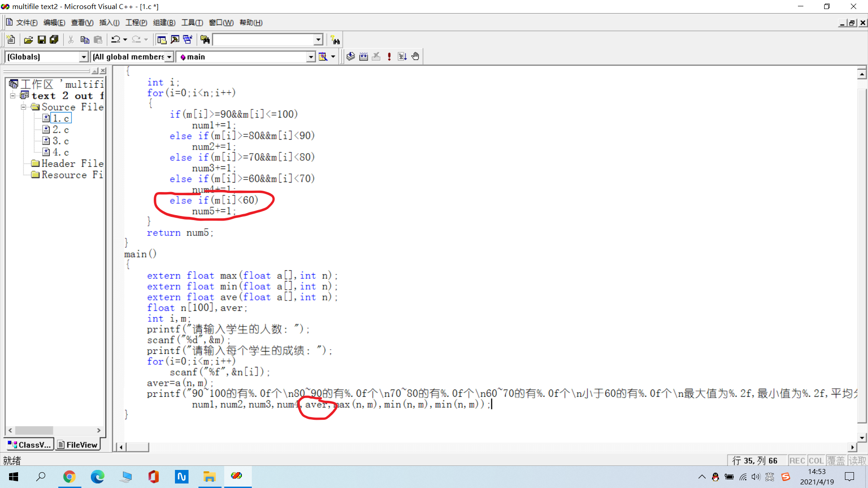
Task: Open Microsoft Edge from taskbar
Action: pyautogui.click(x=97, y=477)
